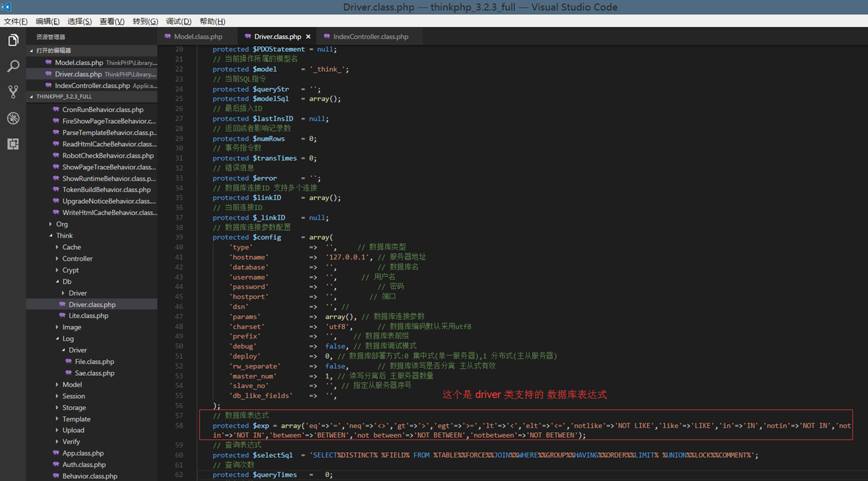Image resolution: width=868 pixels, height=481 pixels.
Task: Open the Explorer view in activity bar
Action: click(x=13, y=41)
